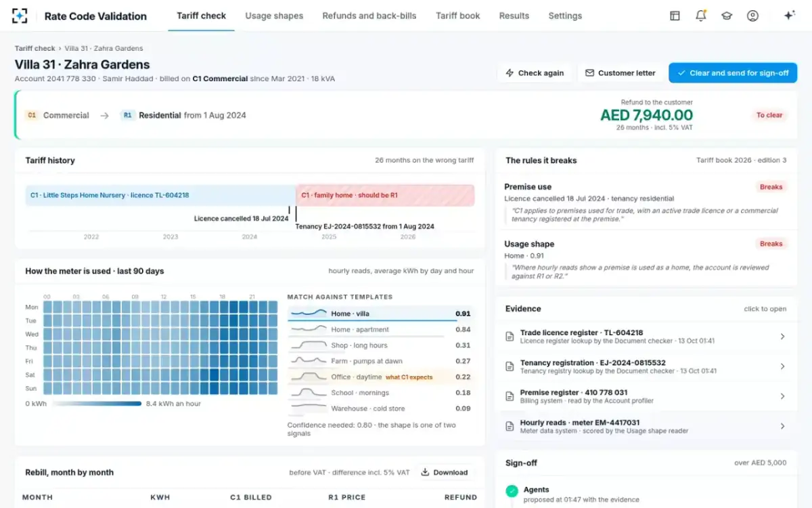Click MONTH column header
The image size is (812, 508).
click(37, 497)
